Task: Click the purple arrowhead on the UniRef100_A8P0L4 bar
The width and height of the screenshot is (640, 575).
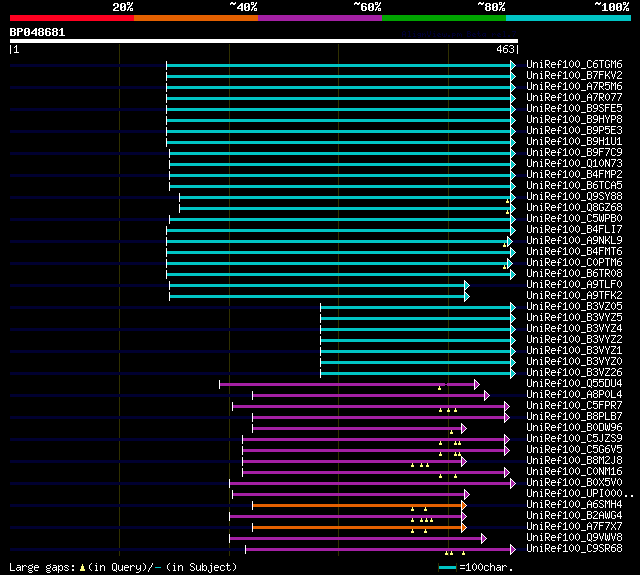Action: (x=487, y=395)
